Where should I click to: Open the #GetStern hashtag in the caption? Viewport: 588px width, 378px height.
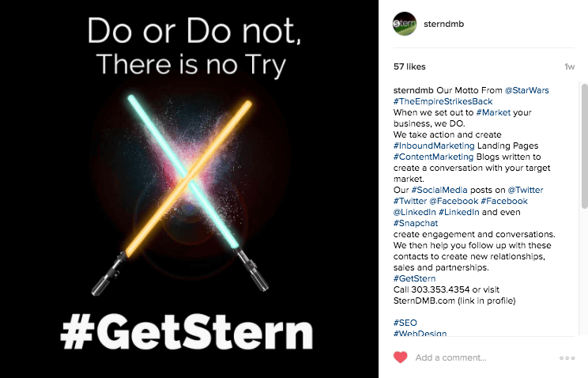click(x=414, y=278)
